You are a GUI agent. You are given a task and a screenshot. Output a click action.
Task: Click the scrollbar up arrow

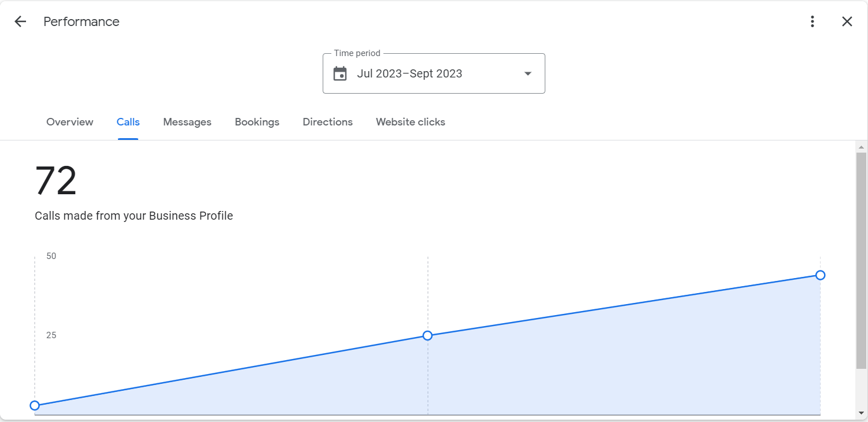click(x=861, y=147)
